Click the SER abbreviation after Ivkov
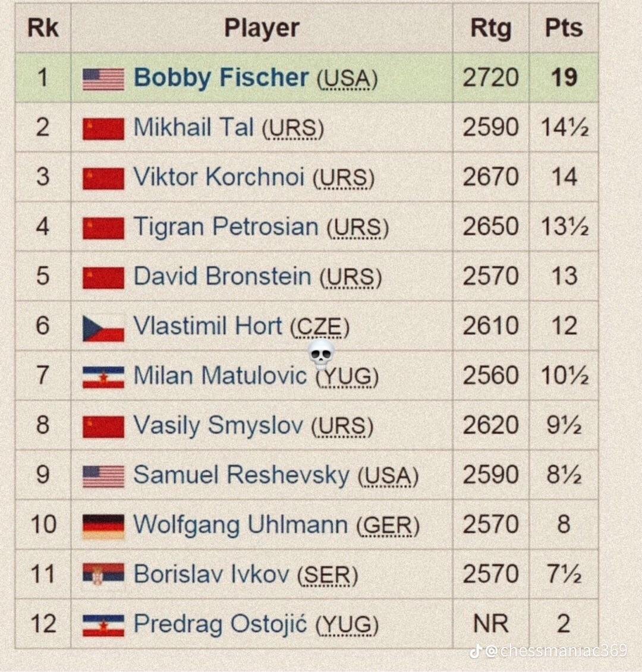The image size is (642, 672). (x=328, y=575)
